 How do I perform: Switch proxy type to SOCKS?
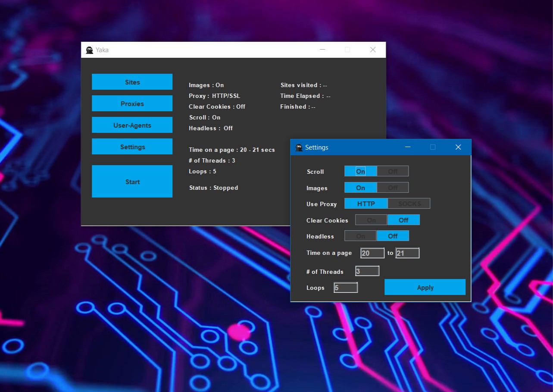pyautogui.click(x=409, y=204)
